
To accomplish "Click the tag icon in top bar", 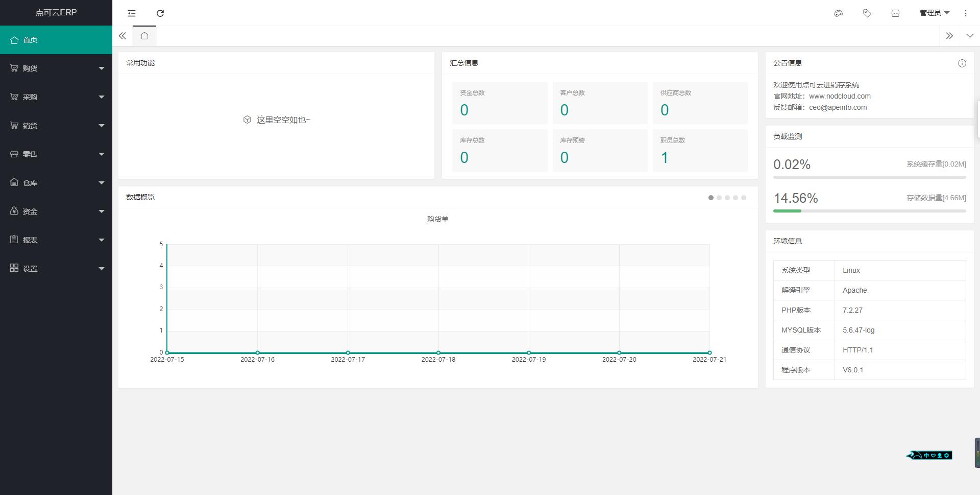I will [867, 13].
